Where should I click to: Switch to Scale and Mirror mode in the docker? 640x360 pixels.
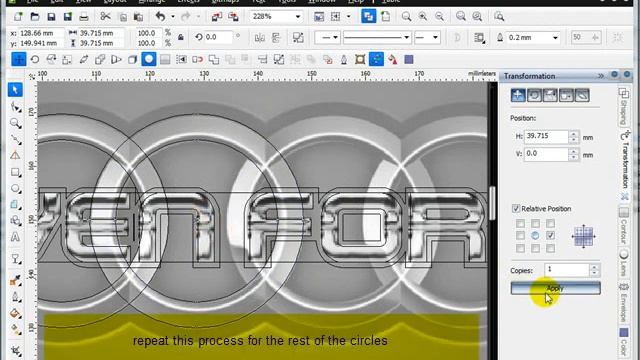550,96
